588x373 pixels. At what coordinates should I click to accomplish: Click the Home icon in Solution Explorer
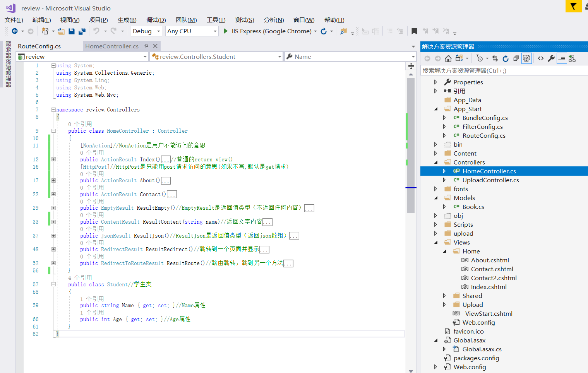pyautogui.click(x=448, y=58)
